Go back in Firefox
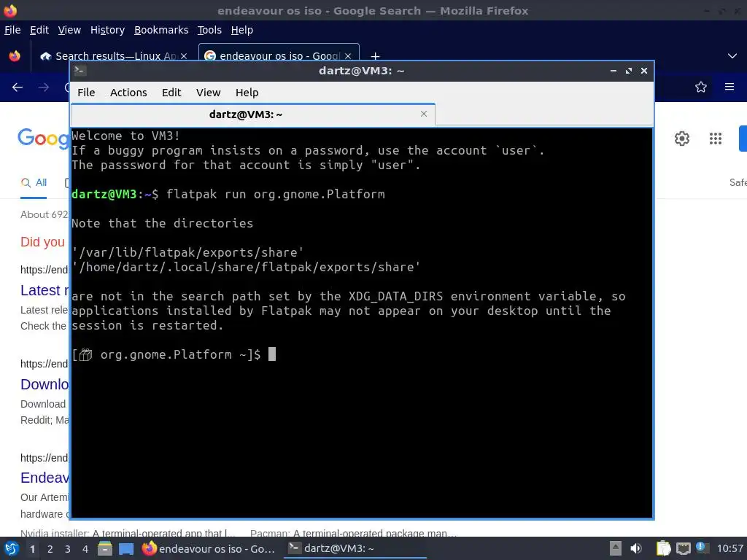 [18, 87]
